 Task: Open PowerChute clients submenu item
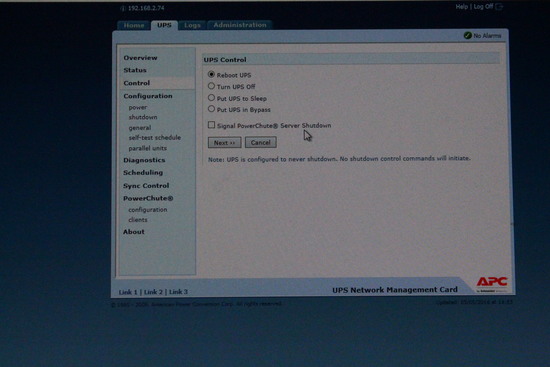coord(138,220)
